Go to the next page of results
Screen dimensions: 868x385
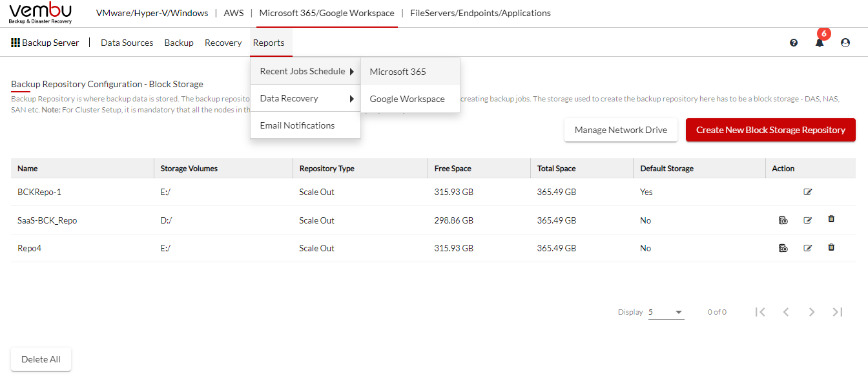point(812,312)
